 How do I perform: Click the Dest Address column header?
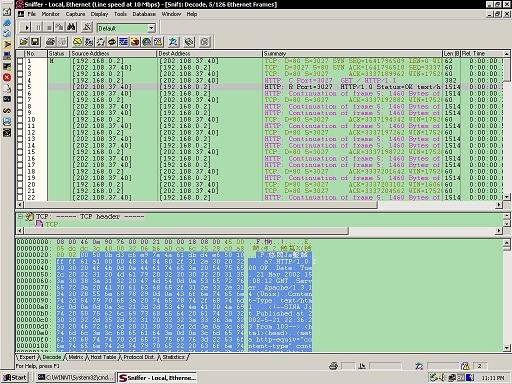click(209, 53)
